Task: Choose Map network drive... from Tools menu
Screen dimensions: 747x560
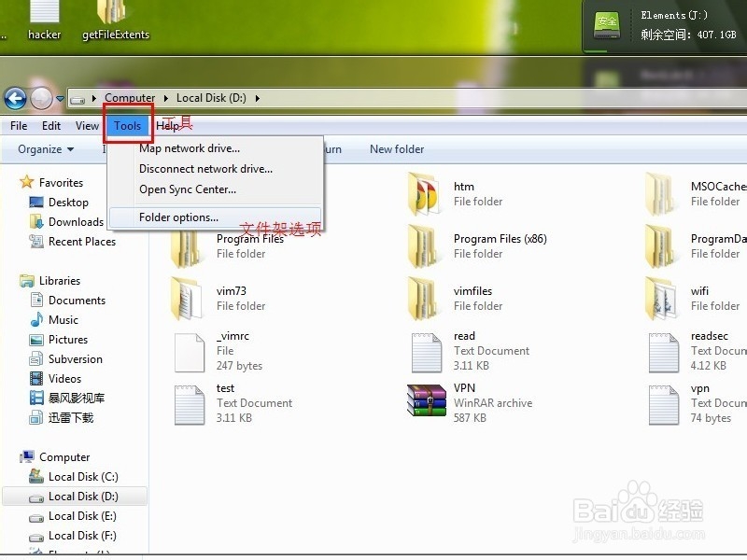Action: pos(216,148)
